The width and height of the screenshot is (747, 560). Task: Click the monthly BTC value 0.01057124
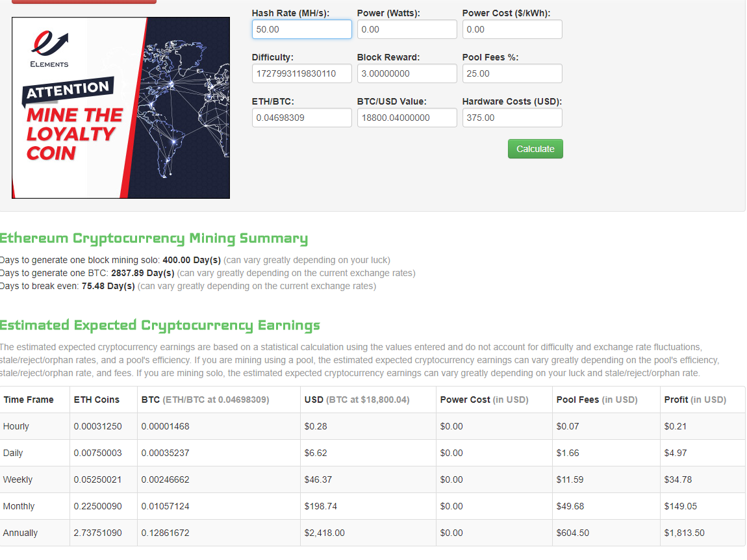click(x=165, y=506)
